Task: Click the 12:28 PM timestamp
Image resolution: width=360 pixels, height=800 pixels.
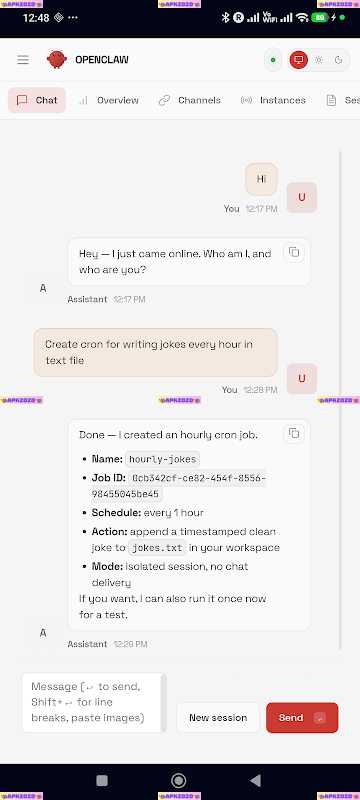Action: pos(260,390)
